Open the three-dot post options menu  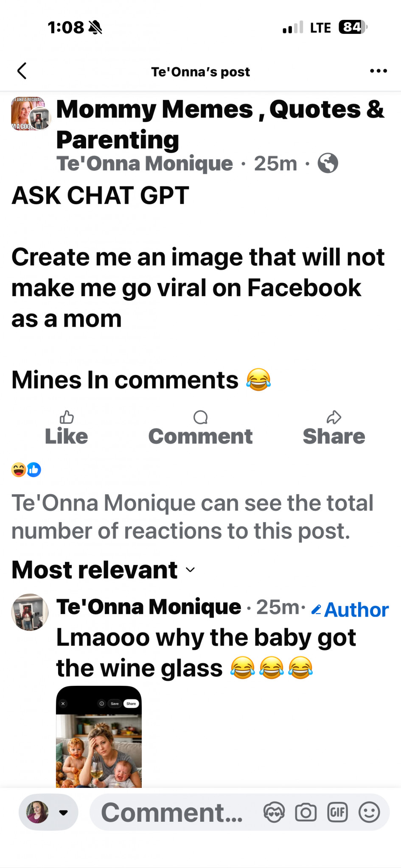pos(378,71)
